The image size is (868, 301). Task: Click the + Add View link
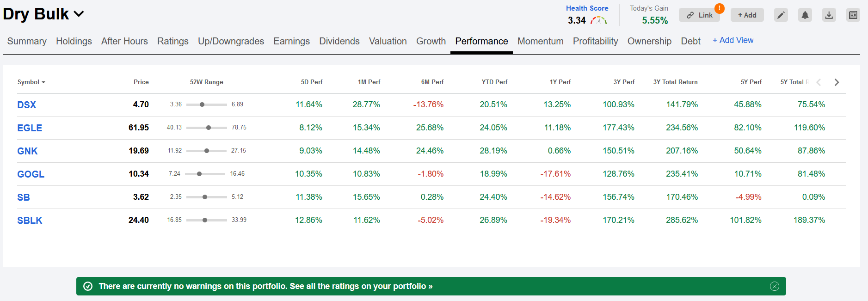tap(733, 40)
